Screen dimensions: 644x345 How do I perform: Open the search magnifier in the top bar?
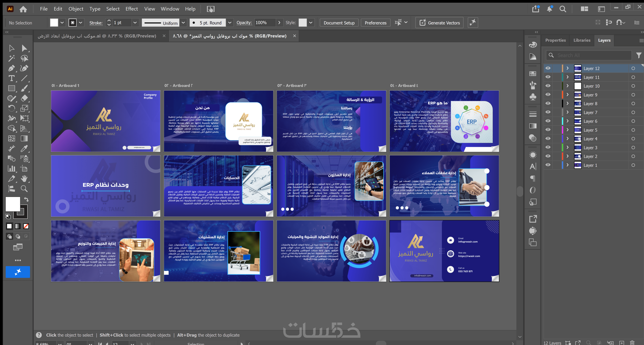[x=563, y=9]
